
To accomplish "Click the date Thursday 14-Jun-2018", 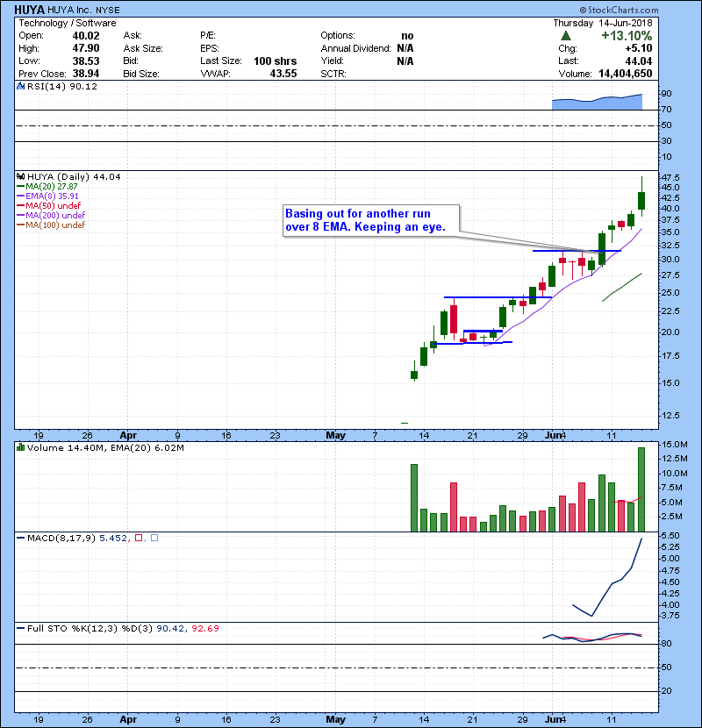I will 603,23.
